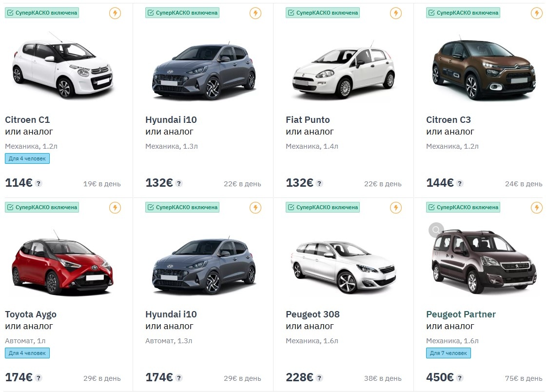The image size is (548, 392).
Task: Click the lightning bolt icon on Fiat Punto card
Action: point(396,13)
